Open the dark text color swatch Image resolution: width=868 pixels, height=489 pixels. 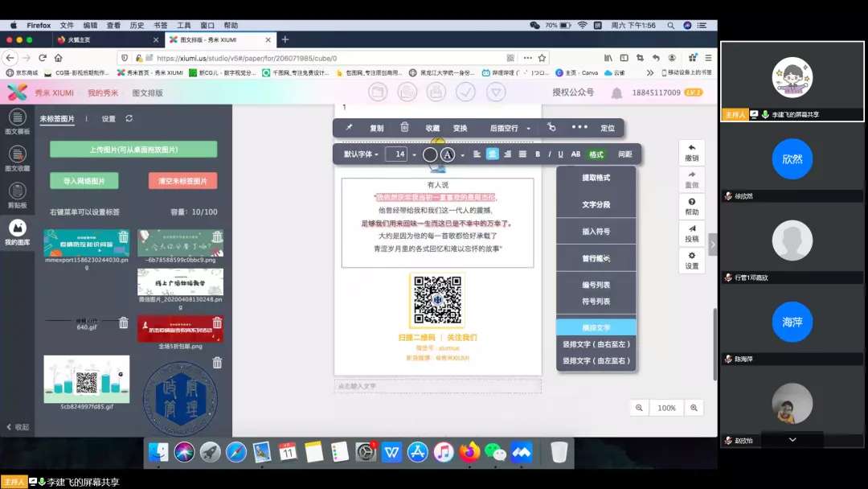430,154
